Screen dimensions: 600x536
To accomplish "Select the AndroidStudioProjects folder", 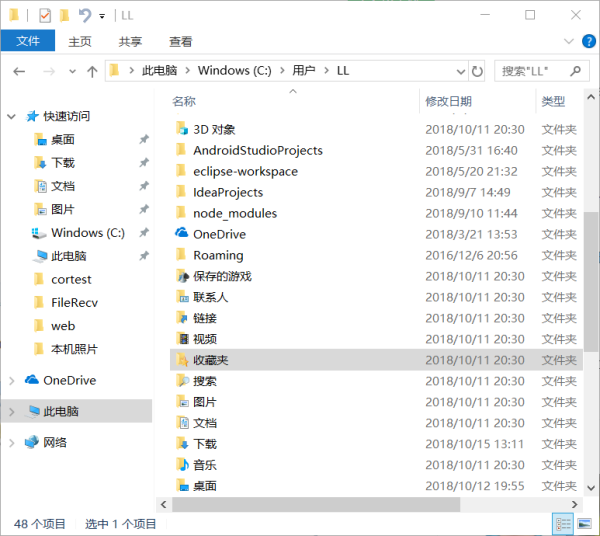I will point(258,150).
